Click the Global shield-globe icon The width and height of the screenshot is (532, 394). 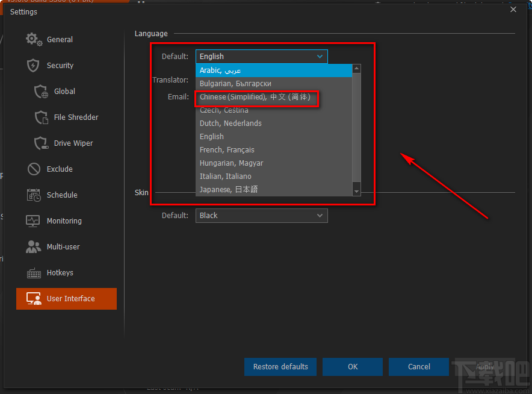point(41,92)
